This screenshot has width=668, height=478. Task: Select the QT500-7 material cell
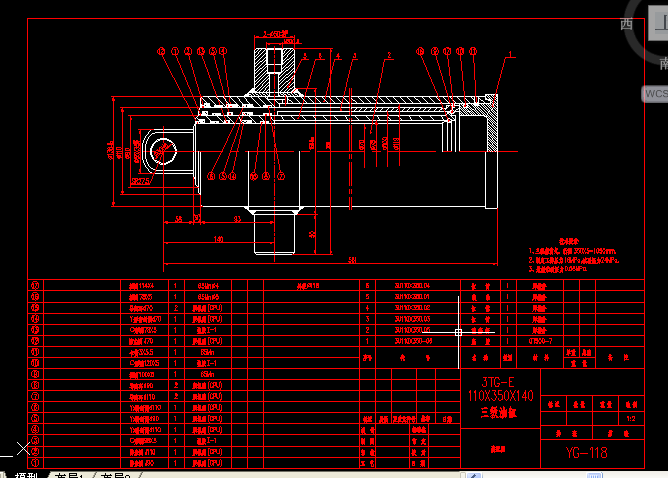[x=540, y=341]
